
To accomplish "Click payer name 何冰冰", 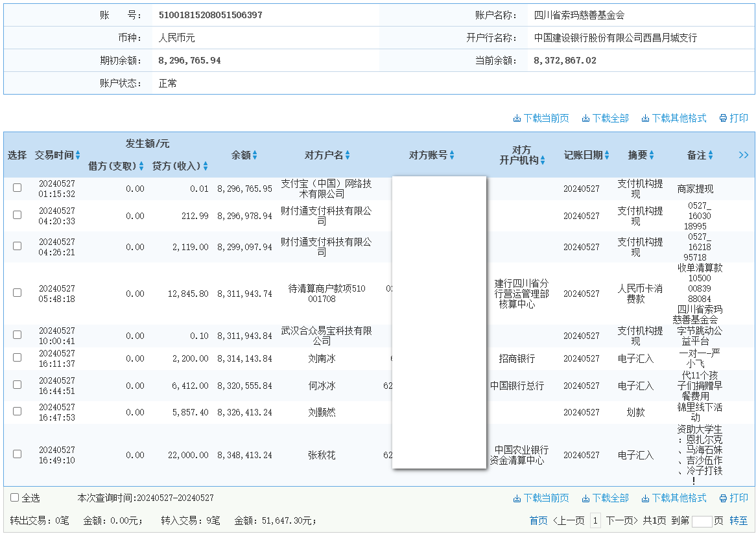I will click(322, 386).
